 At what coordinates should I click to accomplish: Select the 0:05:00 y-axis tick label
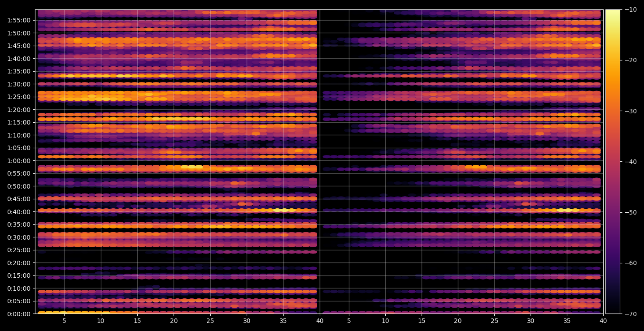coord(19,301)
